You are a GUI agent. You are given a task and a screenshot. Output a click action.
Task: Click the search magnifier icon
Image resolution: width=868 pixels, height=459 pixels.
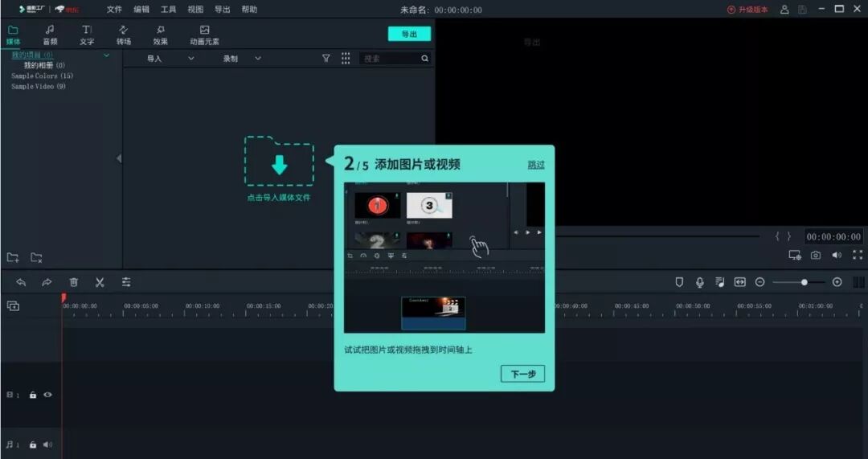pos(424,58)
